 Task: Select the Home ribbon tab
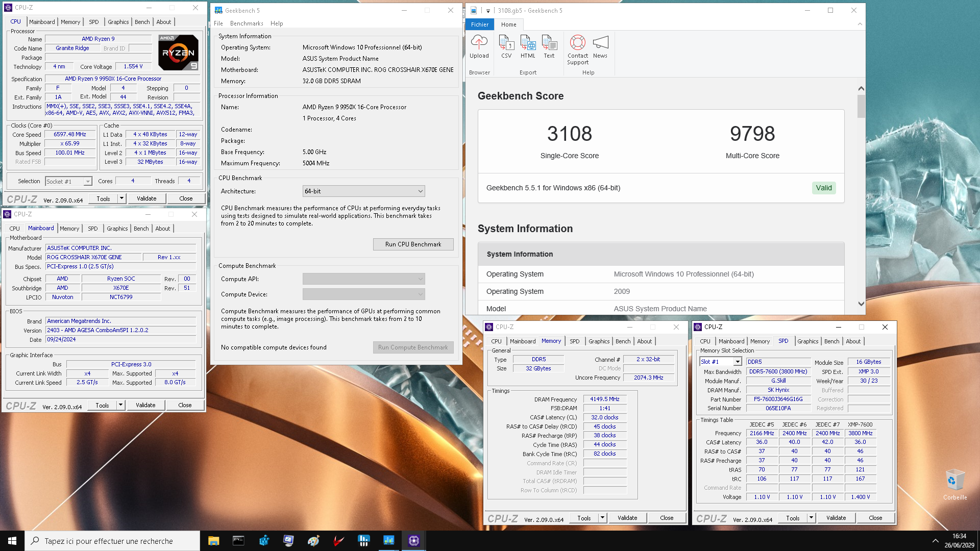click(x=508, y=24)
